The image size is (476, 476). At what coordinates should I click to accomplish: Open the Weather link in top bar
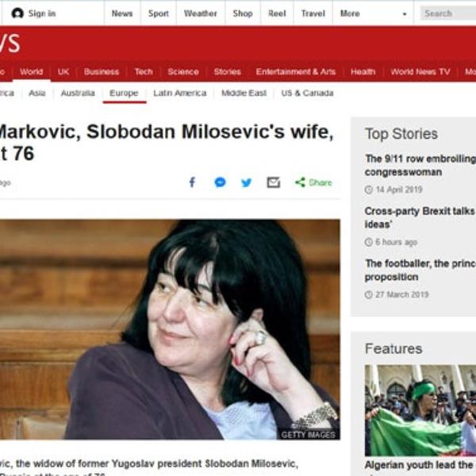click(x=201, y=13)
